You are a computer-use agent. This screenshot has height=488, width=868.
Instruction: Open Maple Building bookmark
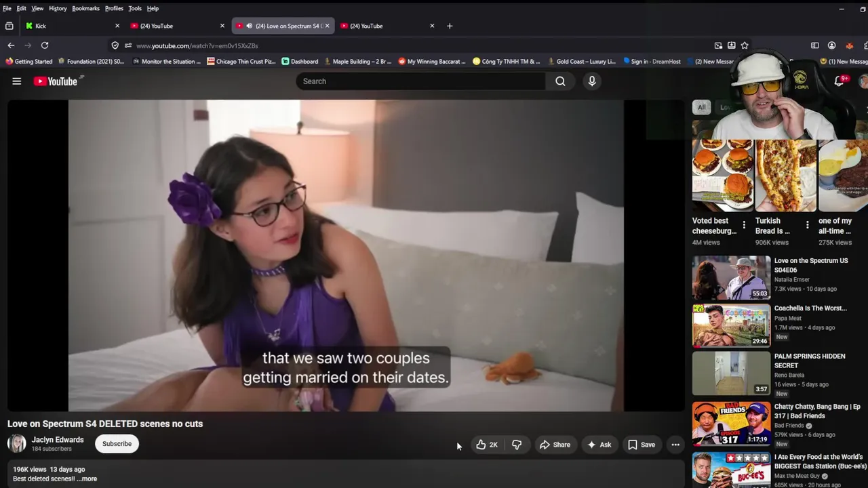tap(358, 61)
